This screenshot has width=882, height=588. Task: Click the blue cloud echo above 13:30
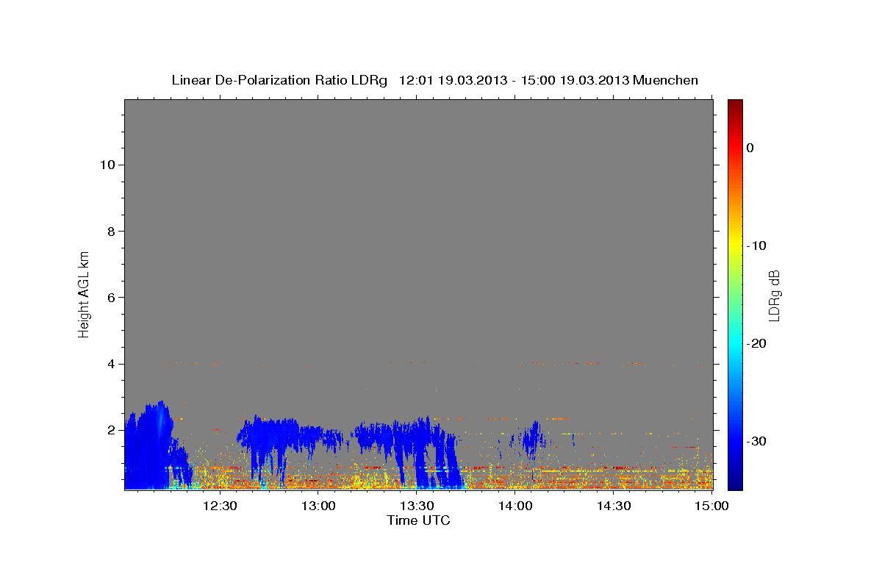[408, 441]
